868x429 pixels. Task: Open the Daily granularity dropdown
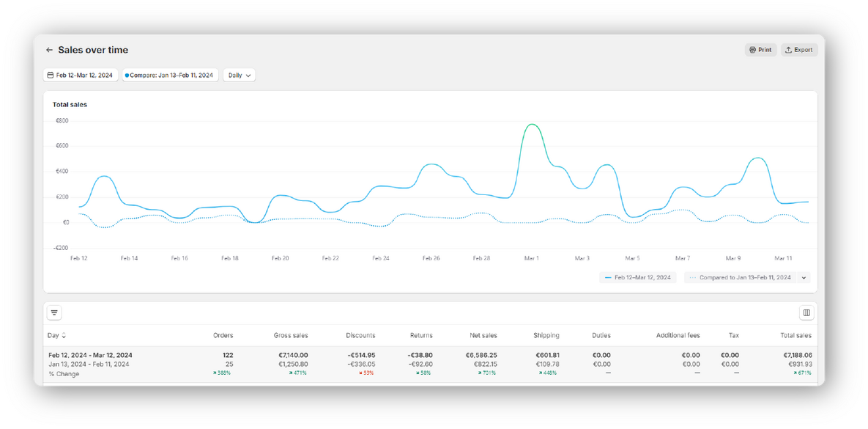pos(239,75)
